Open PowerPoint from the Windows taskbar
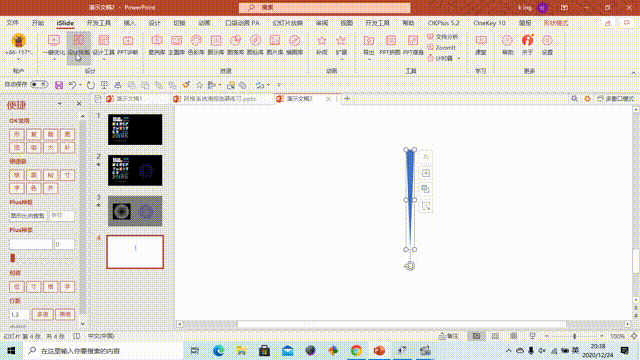The width and height of the screenshot is (640, 360). [379, 351]
